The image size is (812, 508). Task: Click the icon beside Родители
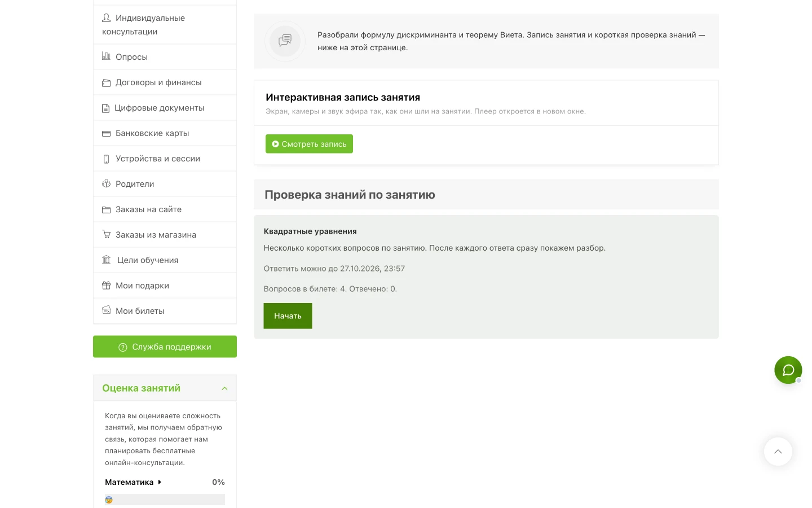coord(106,183)
